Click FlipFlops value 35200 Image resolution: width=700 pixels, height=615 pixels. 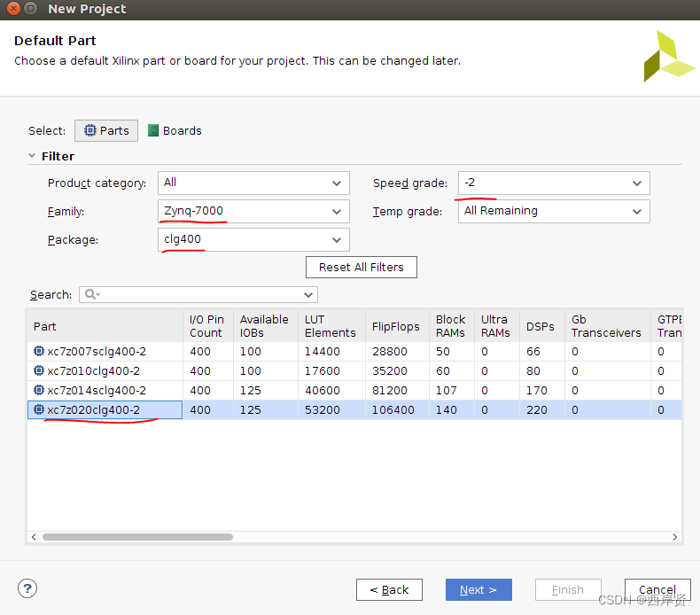(x=389, y=371)
